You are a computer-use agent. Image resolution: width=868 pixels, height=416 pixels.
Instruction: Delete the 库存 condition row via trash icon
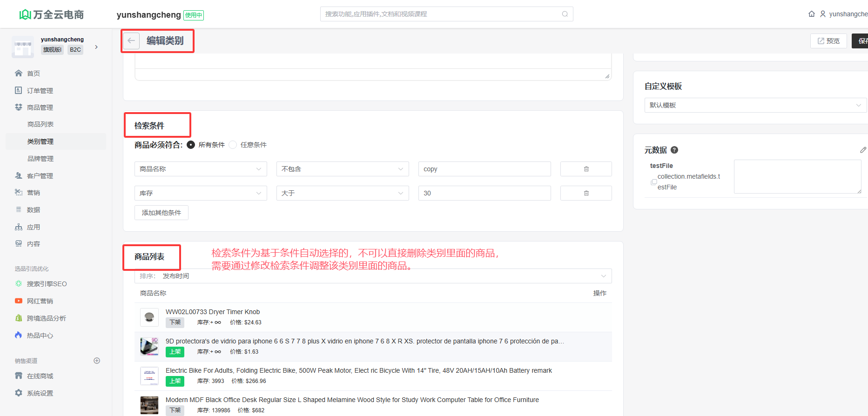586,193
